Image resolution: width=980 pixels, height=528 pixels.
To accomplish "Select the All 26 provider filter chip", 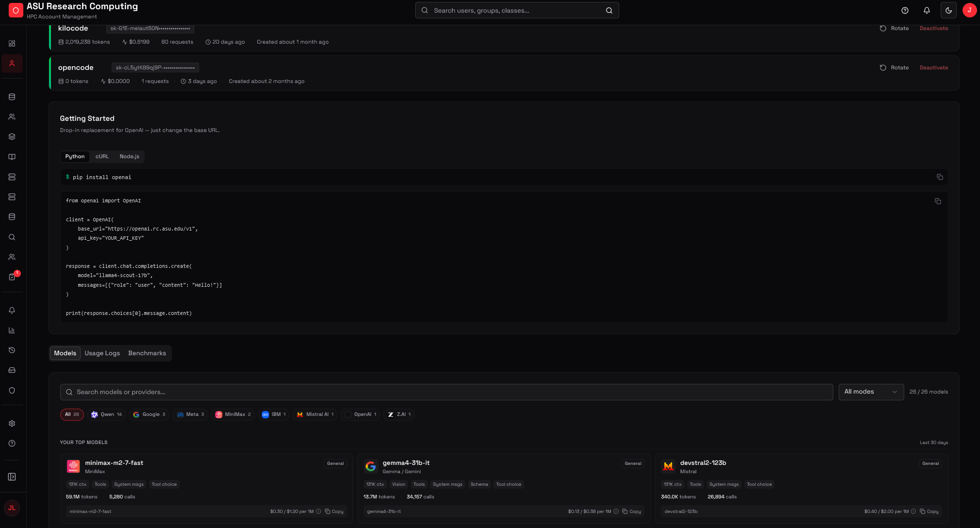I will [72, 414].
